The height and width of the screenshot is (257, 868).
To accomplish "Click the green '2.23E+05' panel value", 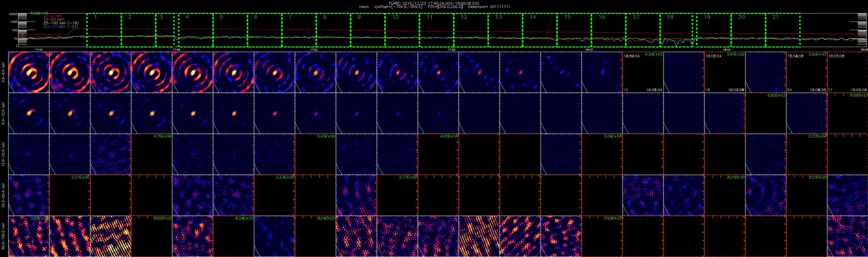I will coord(285,177).
